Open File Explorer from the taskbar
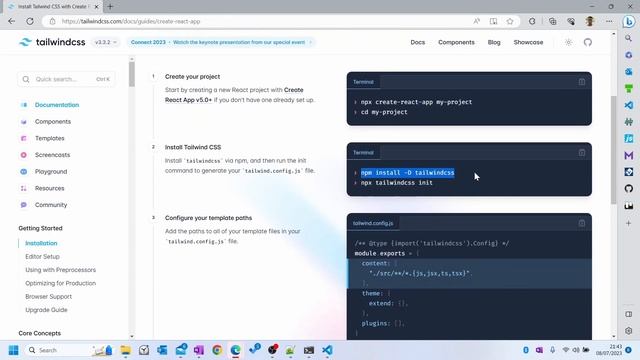The height and width of the screenshot is (360, 640). point(126,350)
